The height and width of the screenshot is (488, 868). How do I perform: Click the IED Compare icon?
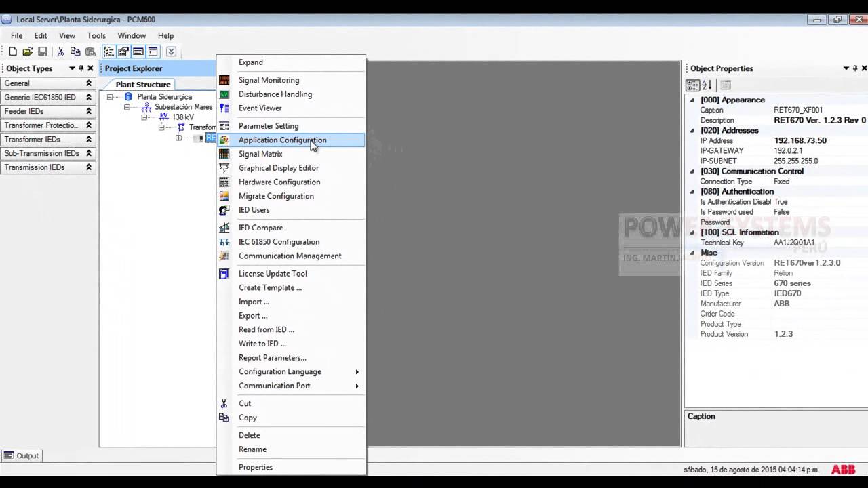pyautogui.click(x=224, y=228)
